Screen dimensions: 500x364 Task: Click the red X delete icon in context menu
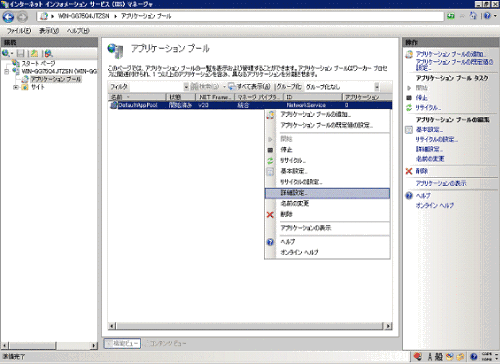[270, 215]
